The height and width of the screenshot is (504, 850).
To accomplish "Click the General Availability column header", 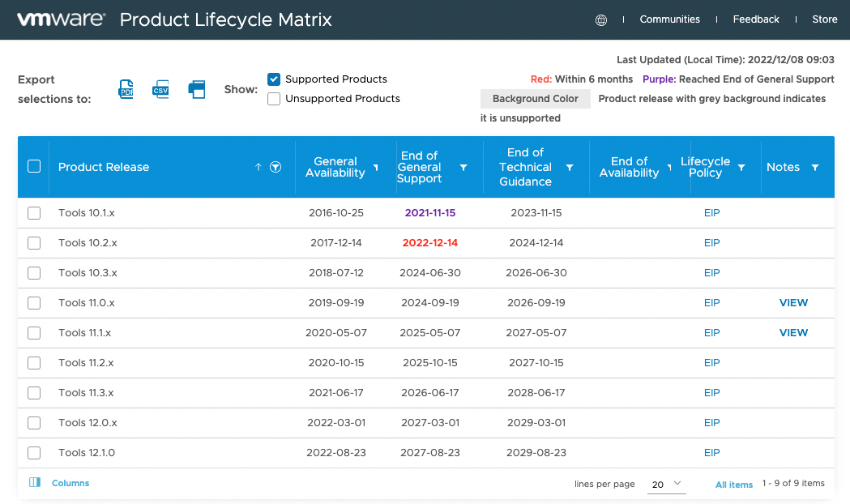I will coord(335,167).
